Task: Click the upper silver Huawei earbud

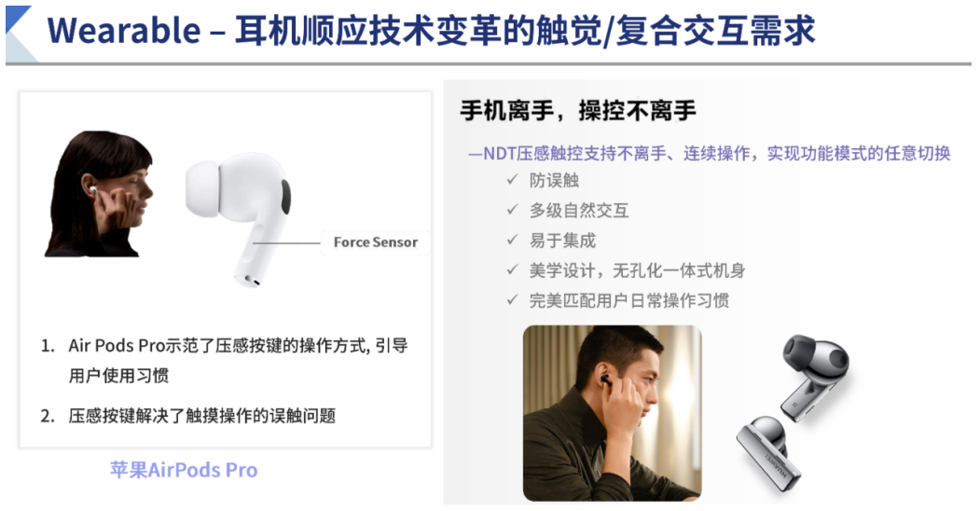Action: coord(815,374)
